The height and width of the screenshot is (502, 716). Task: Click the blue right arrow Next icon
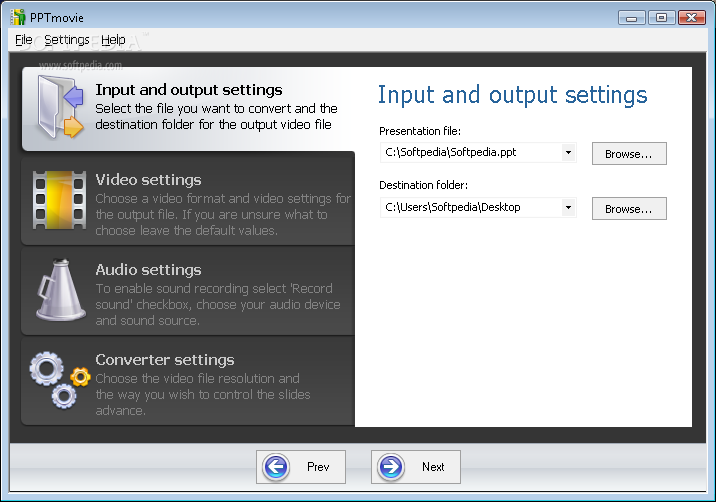pyautogui.click(x=391, y=467)
